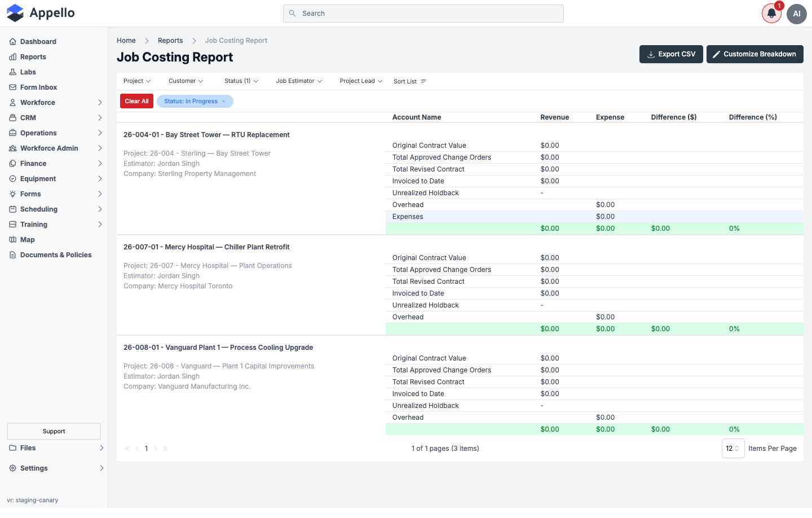Open the Project Lead filter dropdown
The width and height of the screenshot is (812, 518).
[361, 81]
